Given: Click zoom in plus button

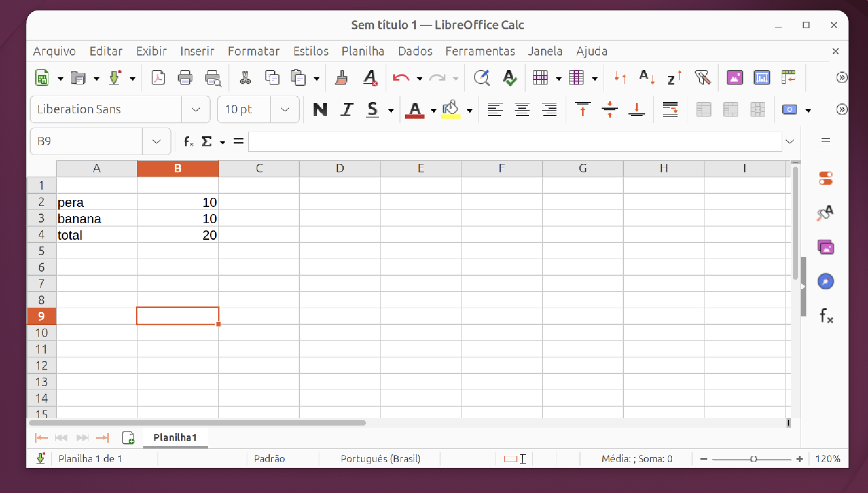Looking at the screenshot, I should 800,459.
